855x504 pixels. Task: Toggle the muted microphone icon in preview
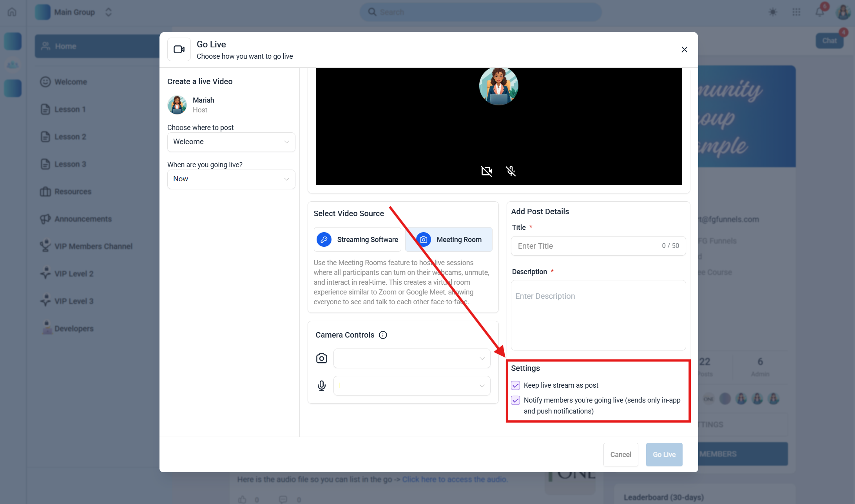pos(511,171)
